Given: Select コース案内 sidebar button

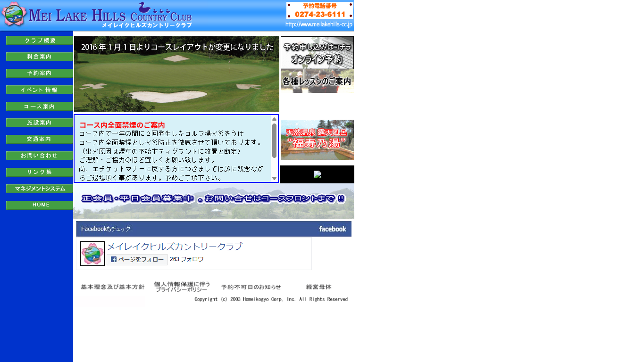Looking at the screenshot, I should (40, 107).
